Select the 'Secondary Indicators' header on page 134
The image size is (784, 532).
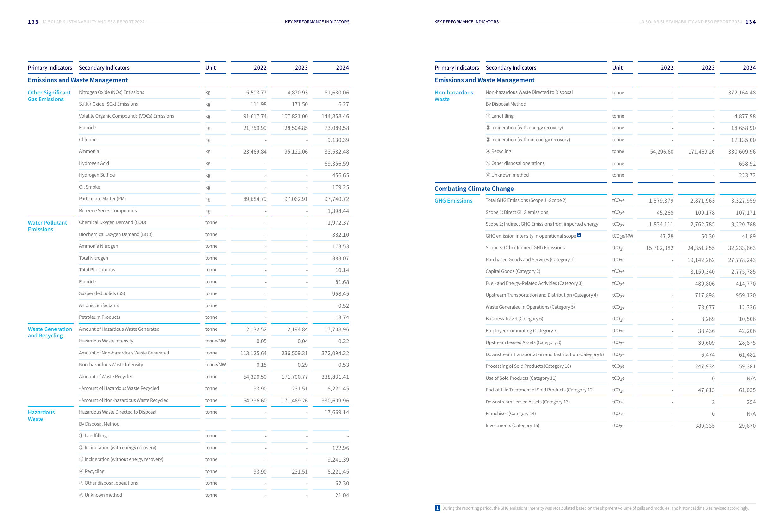pyautogui.click(x=511, y=68)
